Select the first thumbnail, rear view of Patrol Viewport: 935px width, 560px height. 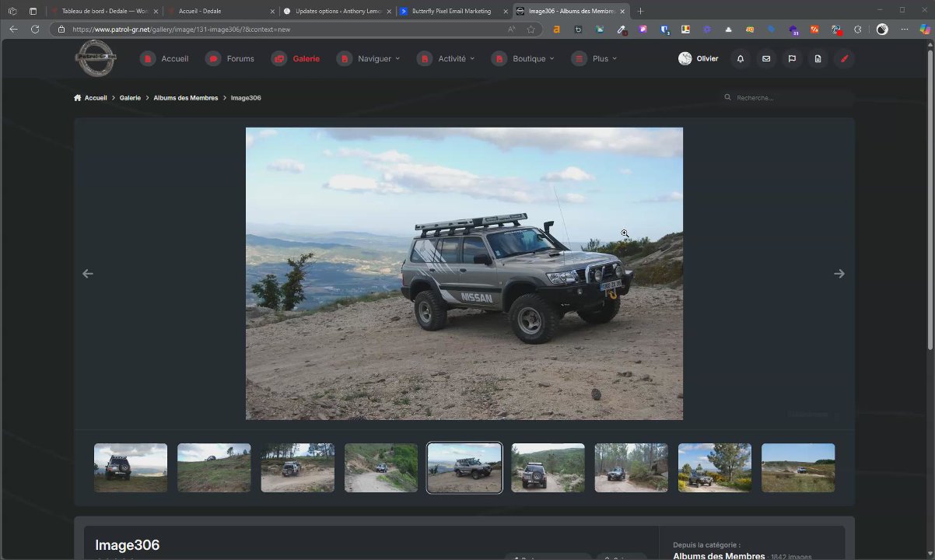[x=131, y=467]
